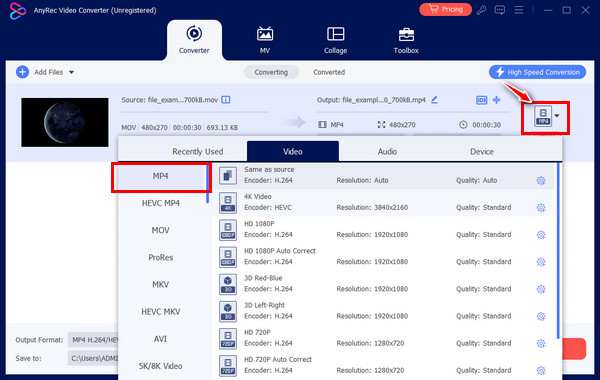Open the feedback chat icon
600x380 pixels.
[x=500, y=10]
